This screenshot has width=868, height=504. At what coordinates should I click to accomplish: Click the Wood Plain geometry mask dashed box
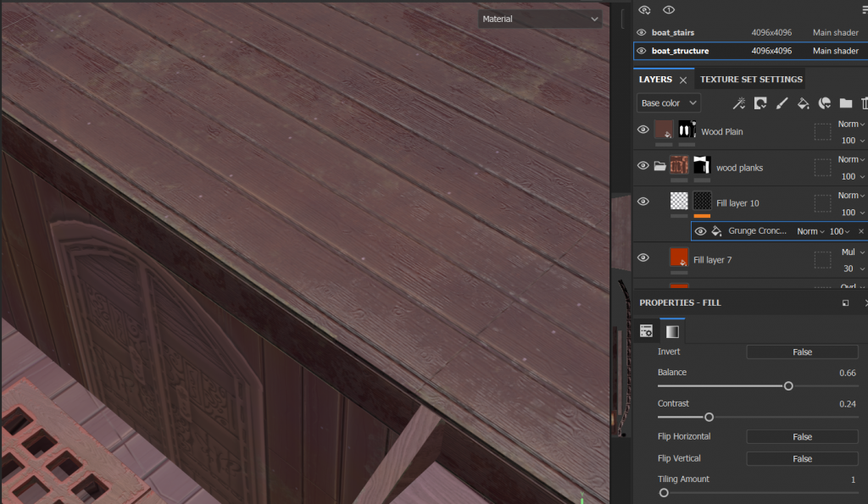(x=822, y=131)
